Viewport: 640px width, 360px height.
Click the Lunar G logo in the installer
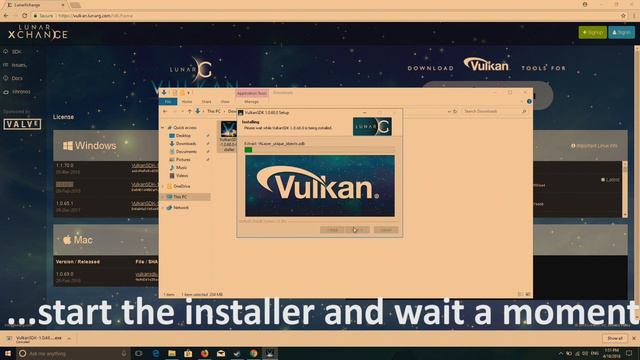pos(372,127)
